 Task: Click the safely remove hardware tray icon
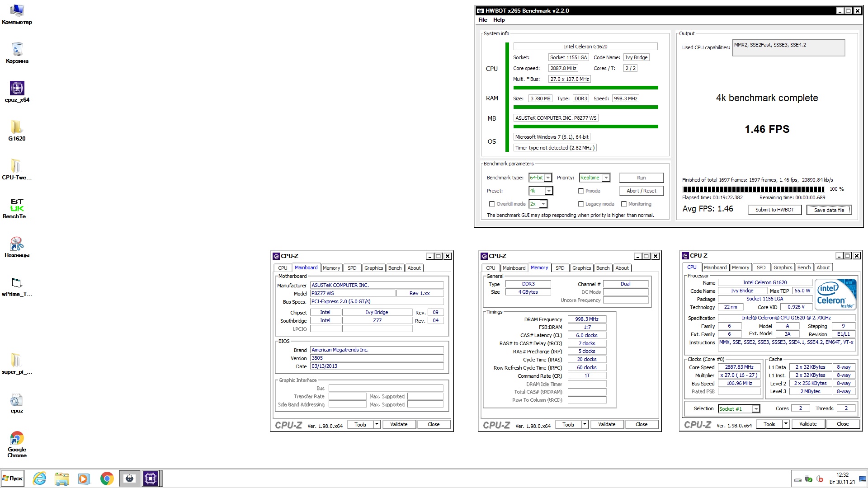coord(808,479)
